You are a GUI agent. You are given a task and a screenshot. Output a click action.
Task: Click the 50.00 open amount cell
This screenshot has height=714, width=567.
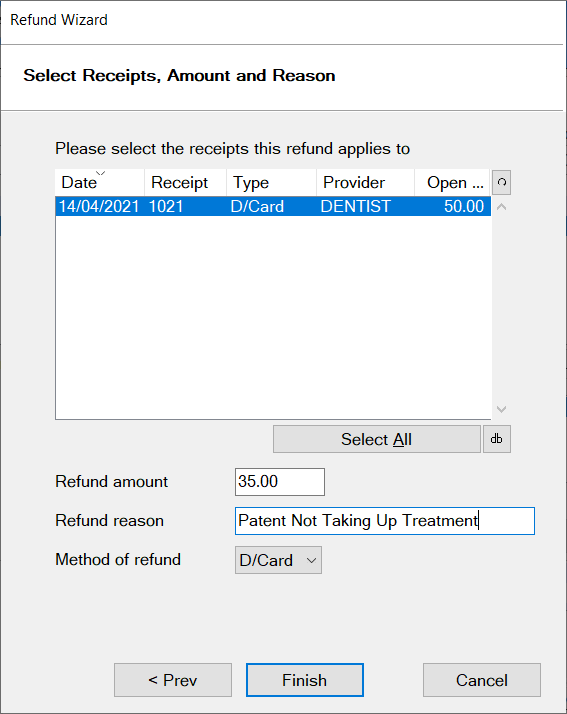pos(464,206)
